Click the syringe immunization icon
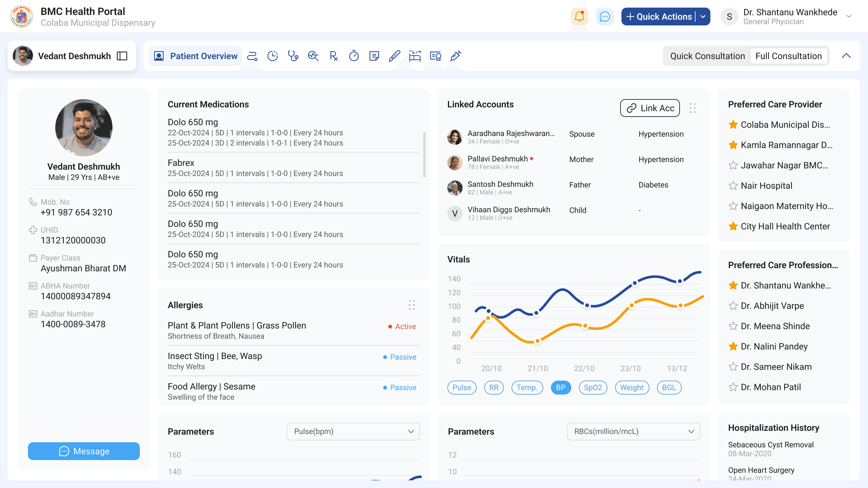The image size is (868, 488). click(x=455, y=56)
